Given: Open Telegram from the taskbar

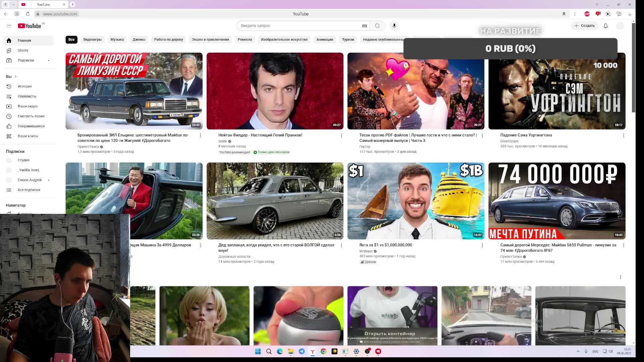Looking at the screenshot, I should (x=302, y=351).
